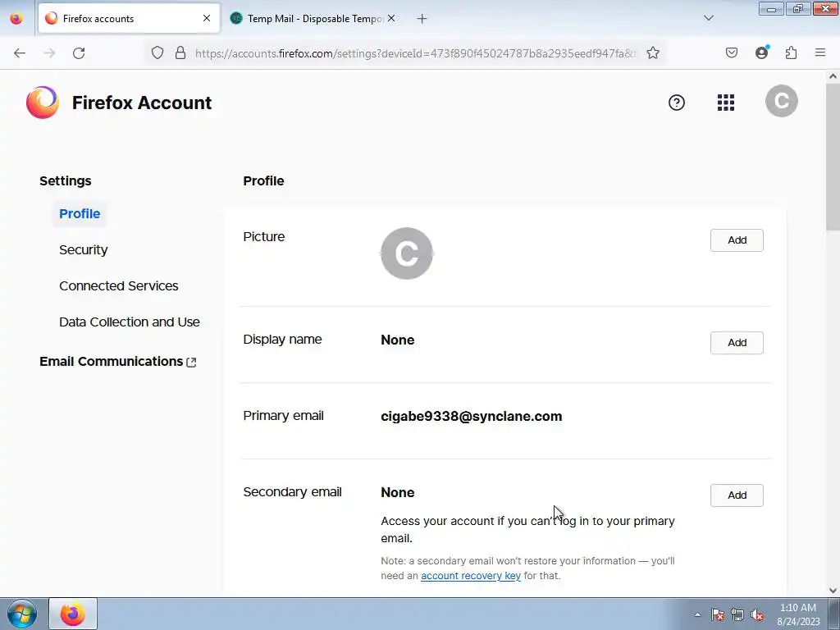Click the page scrollbar up arrow
840x630 pixels.
point(833,76)
